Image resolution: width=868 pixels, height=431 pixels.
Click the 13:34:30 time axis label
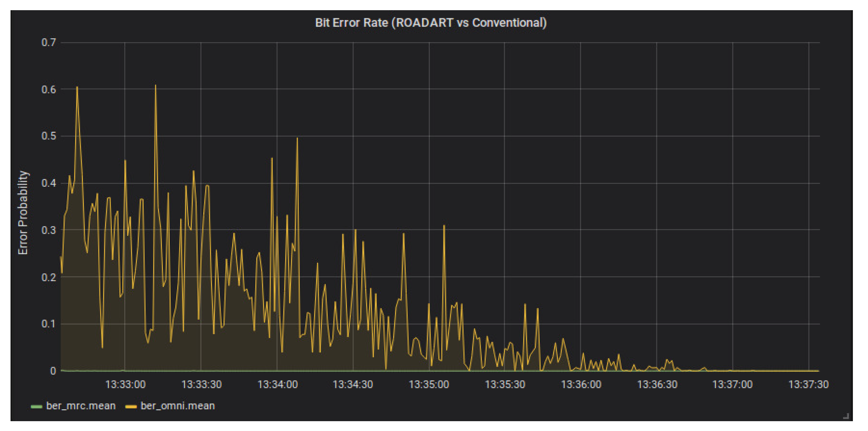point(353,384)
